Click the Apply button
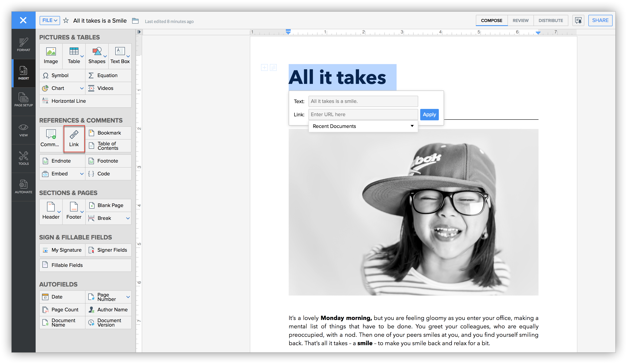627x364 pixels. coord(429,115)
